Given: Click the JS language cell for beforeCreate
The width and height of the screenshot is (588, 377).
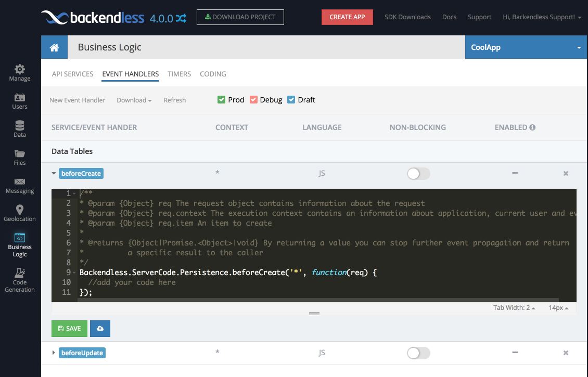Looking at the screenshot, I should (322, 174).
